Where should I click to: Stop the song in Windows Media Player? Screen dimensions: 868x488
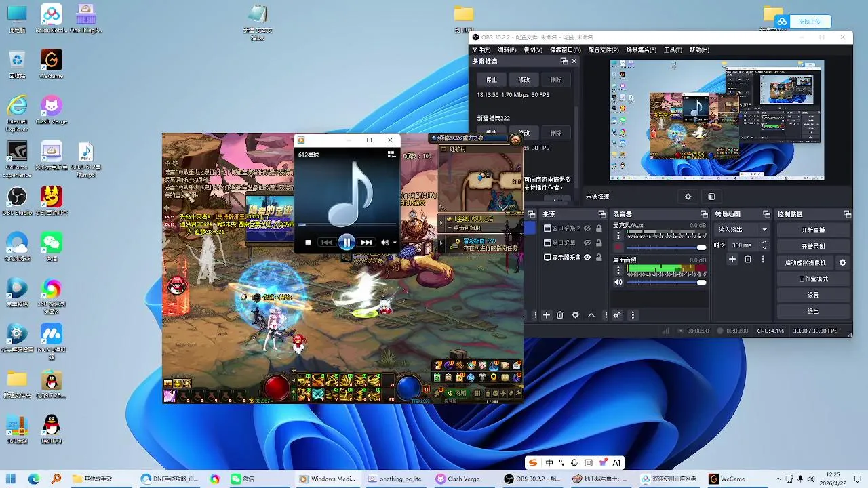pyautogui.click(x=308, y=242)
